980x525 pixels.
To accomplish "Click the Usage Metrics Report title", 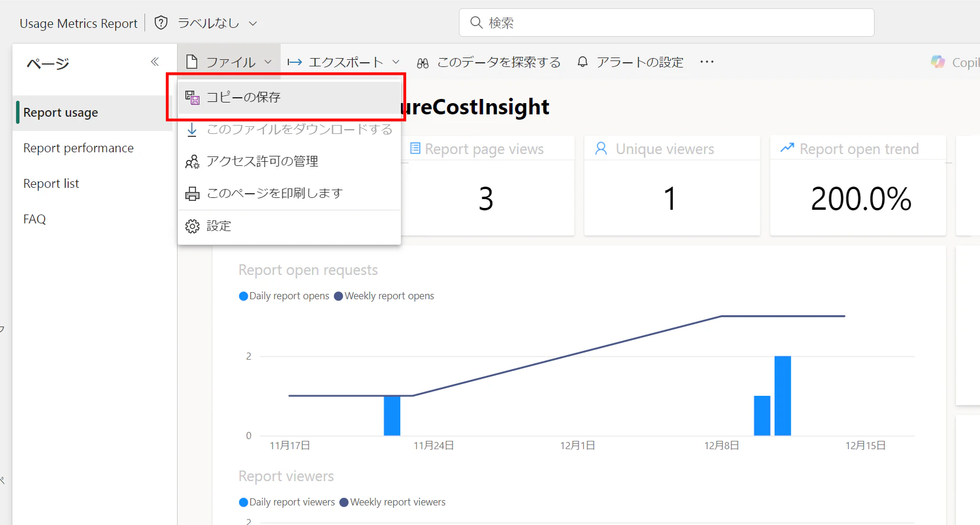I will 79,24.
